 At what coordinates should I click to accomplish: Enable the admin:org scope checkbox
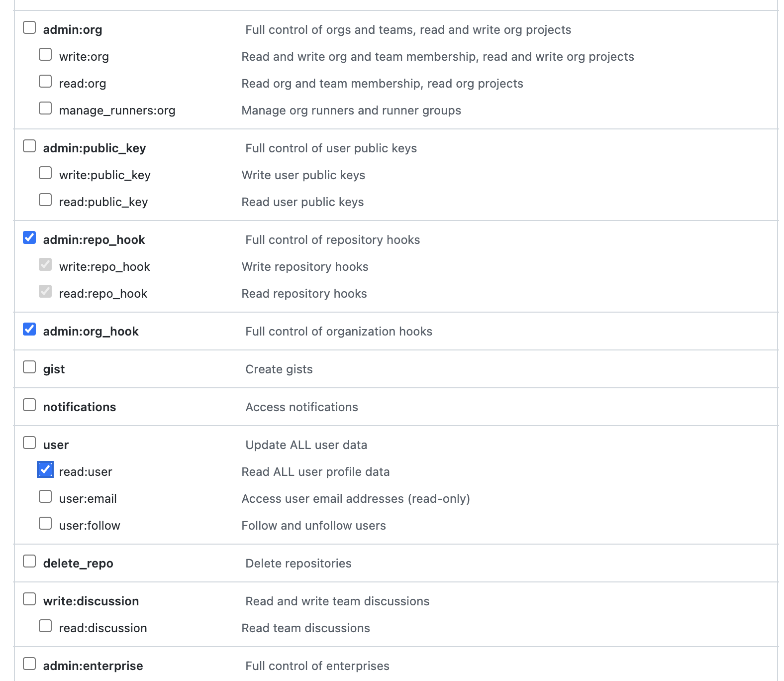click(29, 27)
